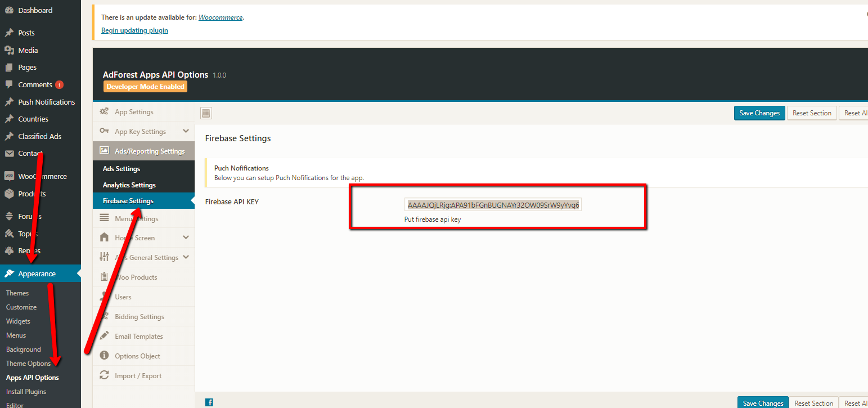
Task: Click the Appearance paintbrush icon
Action: (9, 274)
